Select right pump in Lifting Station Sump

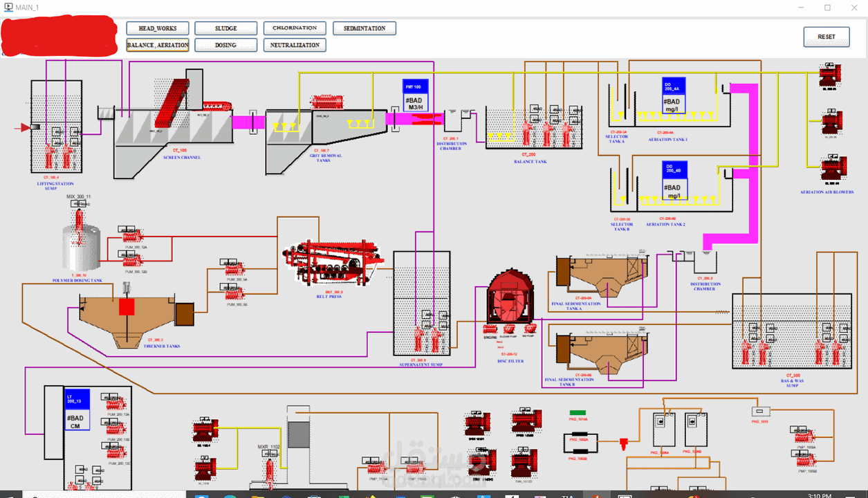[x=66, y=155]
